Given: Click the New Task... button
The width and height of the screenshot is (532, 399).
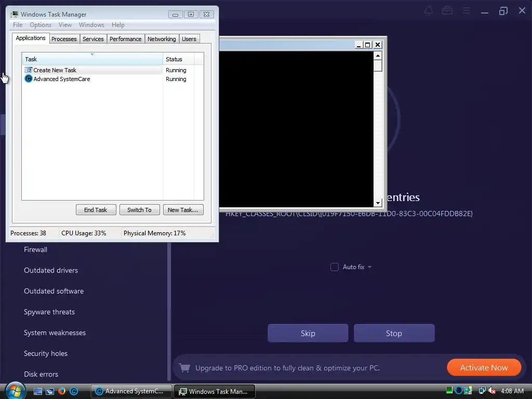Looking at the screenshot, I should coord(183,210).
